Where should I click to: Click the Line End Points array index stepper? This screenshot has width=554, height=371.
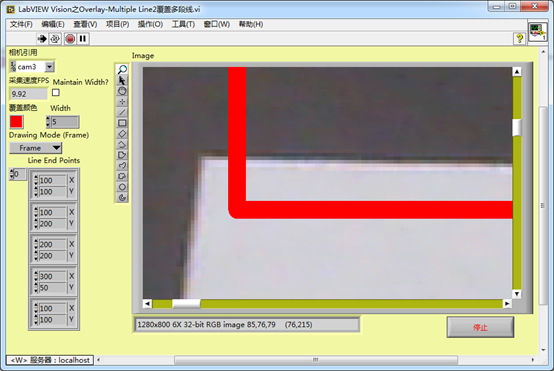point(12,174)
